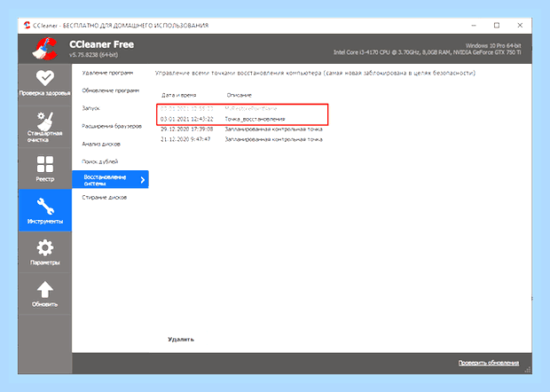Click Запланированная контрольная точка of 21.12.2020

click(x=273, y=139)
